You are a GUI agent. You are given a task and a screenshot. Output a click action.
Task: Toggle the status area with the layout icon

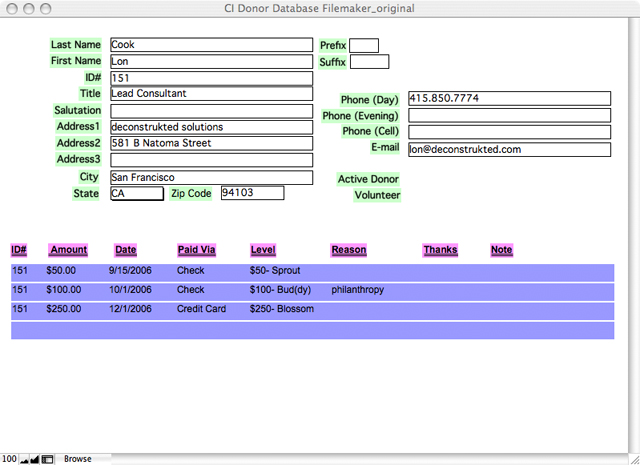pyautogui.click(x=47, y=459)
